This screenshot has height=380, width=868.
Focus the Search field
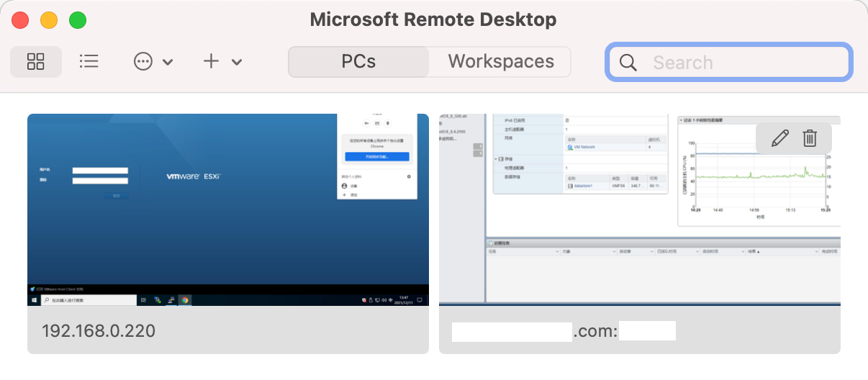(729, 63)
